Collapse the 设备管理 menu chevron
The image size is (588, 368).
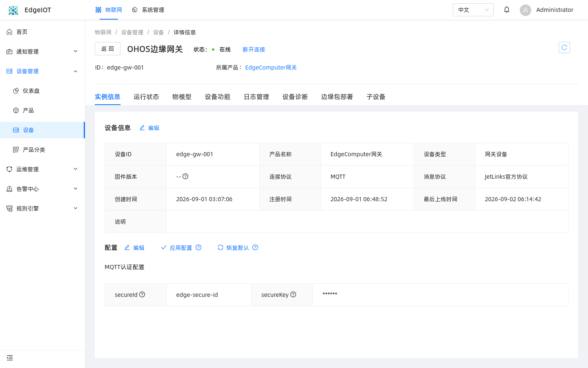click(x=76, y=71)
